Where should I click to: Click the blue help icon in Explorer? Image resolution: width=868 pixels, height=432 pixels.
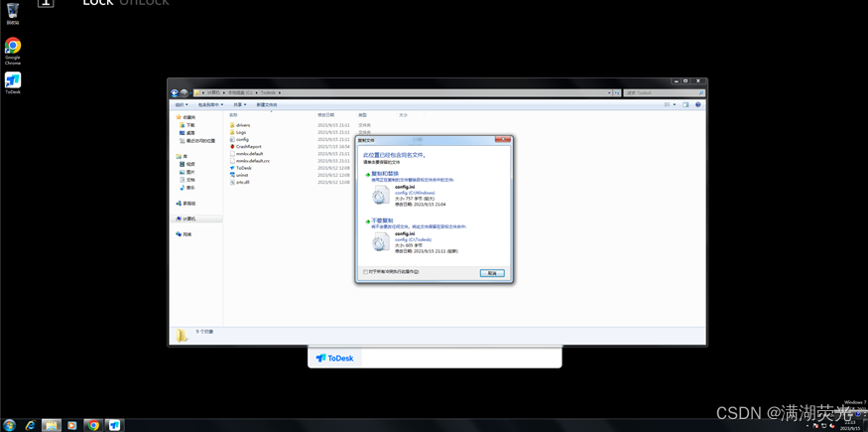tap(698, 104)
